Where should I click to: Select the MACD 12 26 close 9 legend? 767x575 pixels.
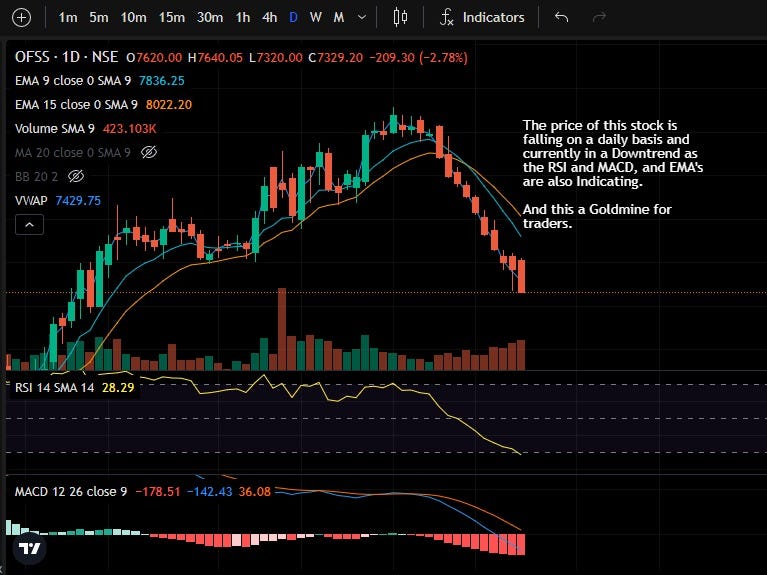71,492
